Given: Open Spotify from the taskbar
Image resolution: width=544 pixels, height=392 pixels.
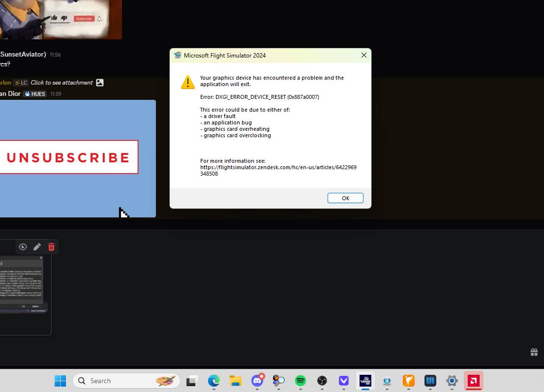Looking at the screenshot, I should [x=300, y=381].
